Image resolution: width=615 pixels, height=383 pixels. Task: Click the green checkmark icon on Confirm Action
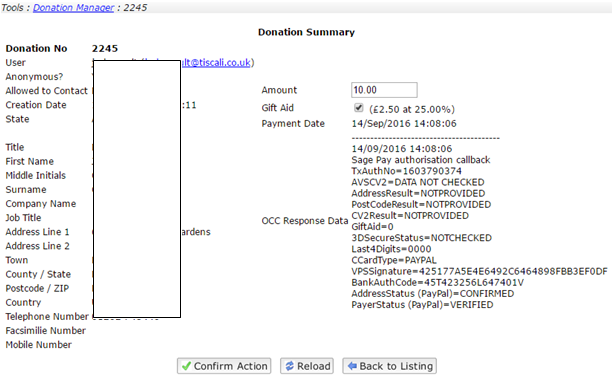pos(186,366)
